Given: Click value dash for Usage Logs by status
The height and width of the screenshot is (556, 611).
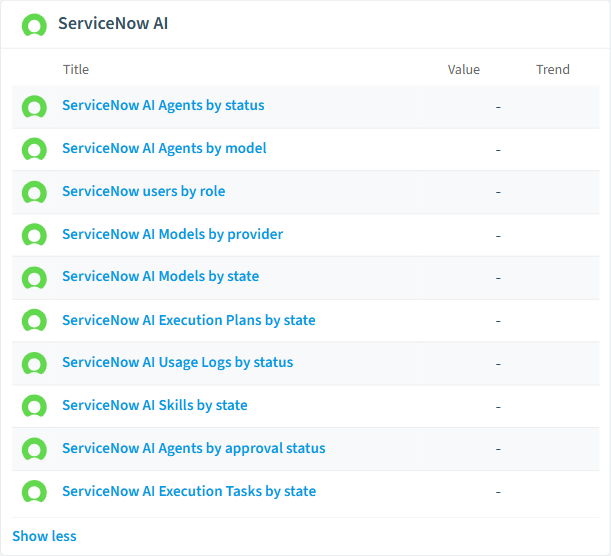Looking at the screenshot, I should [x=498, y=364].
